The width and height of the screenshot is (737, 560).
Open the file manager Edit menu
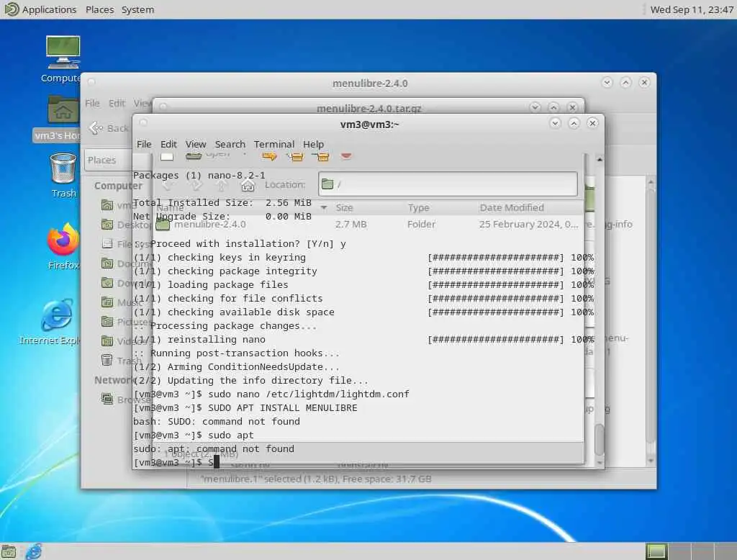pos(117,103)
